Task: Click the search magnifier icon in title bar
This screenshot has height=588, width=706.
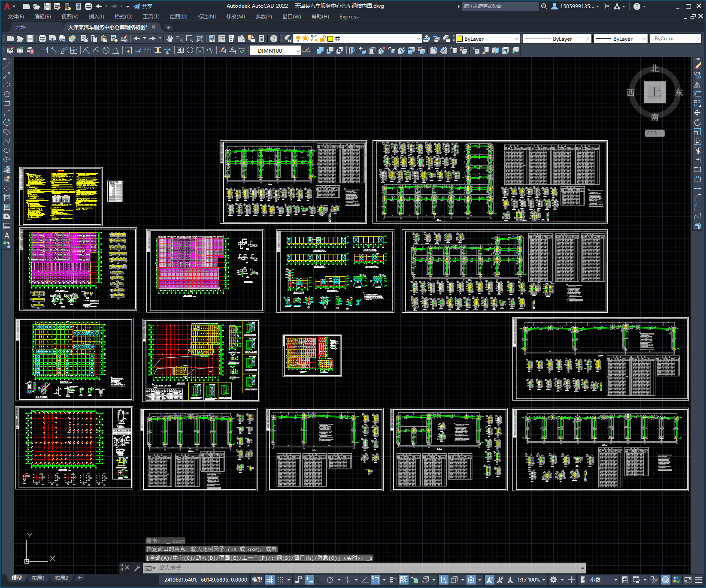Action: pyautogui.click(x=544, y=6)
